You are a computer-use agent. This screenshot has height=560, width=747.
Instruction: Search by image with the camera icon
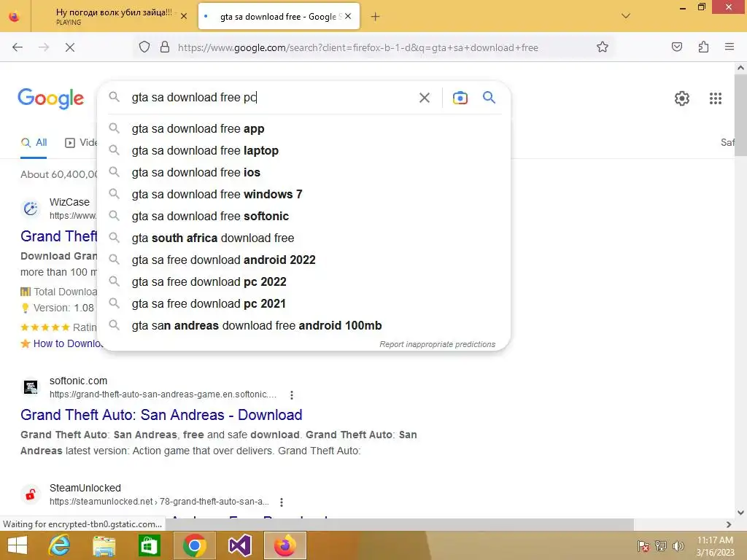pyautogui.click(x=460, y=98)
